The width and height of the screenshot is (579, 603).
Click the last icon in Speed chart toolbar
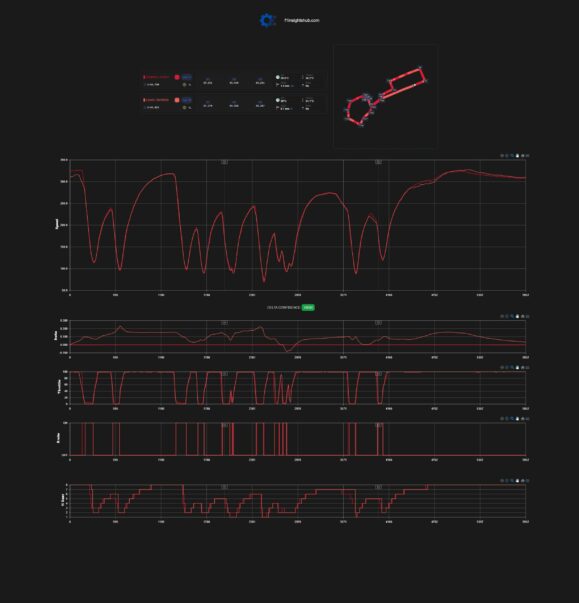coord(527,156)
